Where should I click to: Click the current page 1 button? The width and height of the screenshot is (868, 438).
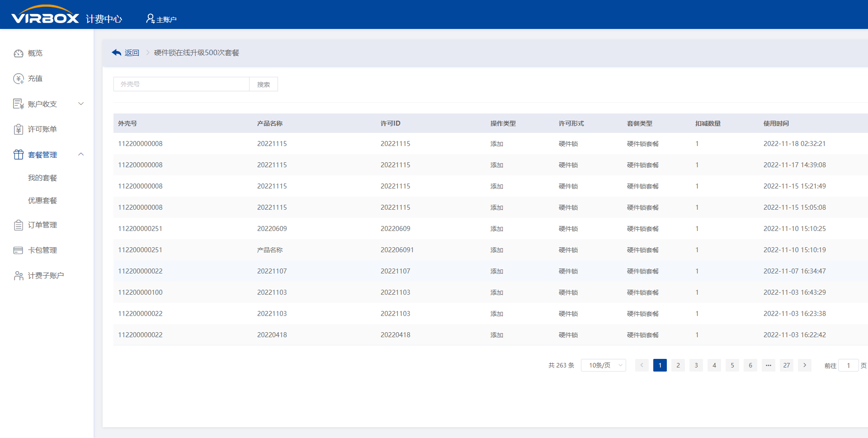pyautogui.click(x=660, y=365)
